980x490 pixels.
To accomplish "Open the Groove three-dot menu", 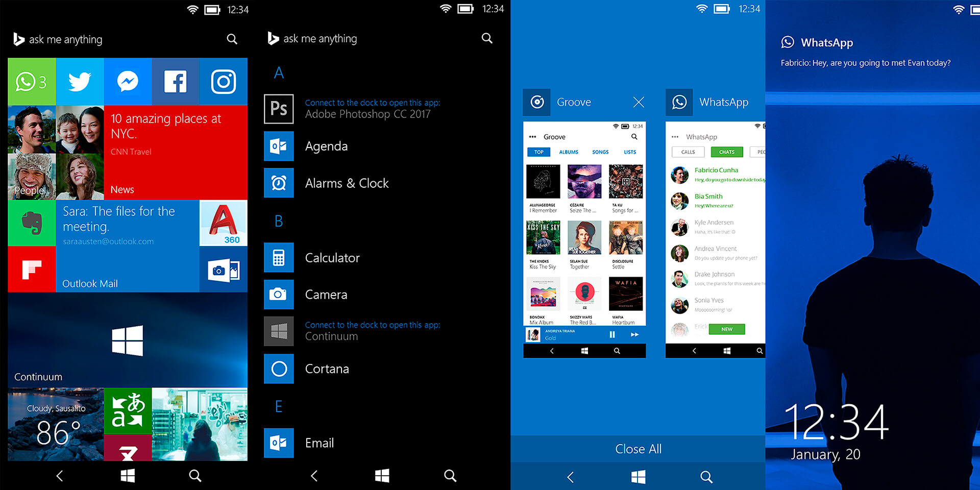I will click(532, 137).
